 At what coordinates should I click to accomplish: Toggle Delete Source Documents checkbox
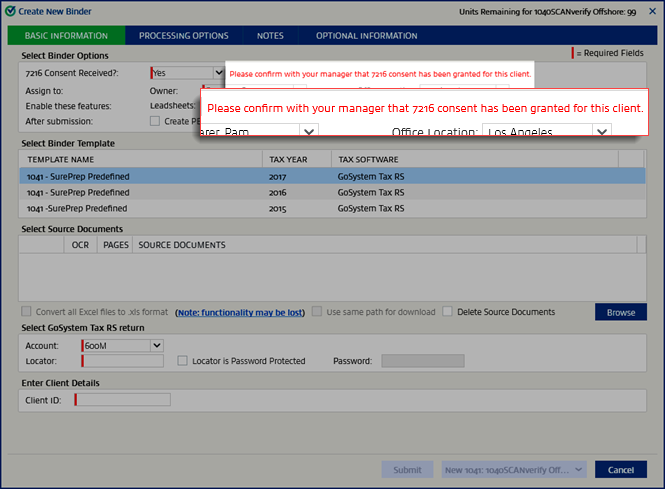(448, 312)
